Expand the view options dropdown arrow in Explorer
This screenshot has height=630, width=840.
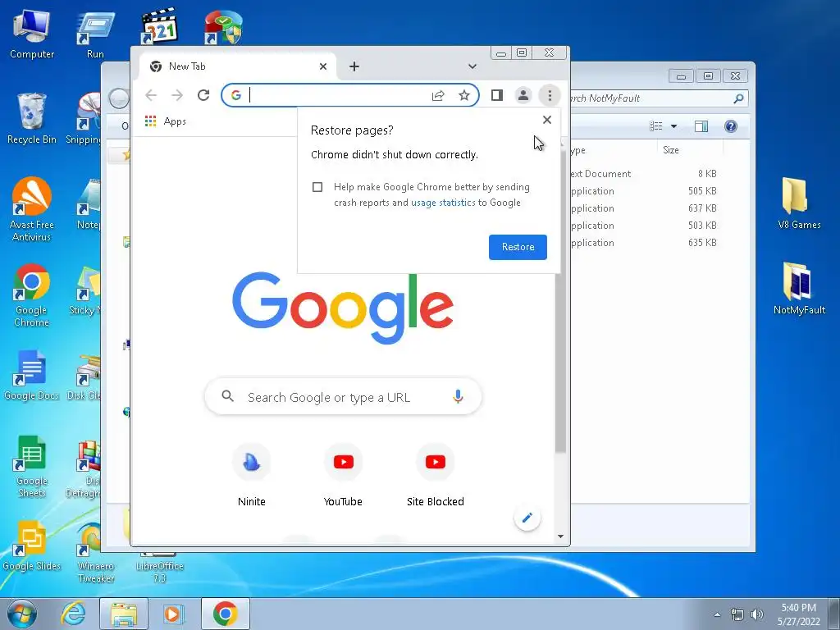(673, 126)
